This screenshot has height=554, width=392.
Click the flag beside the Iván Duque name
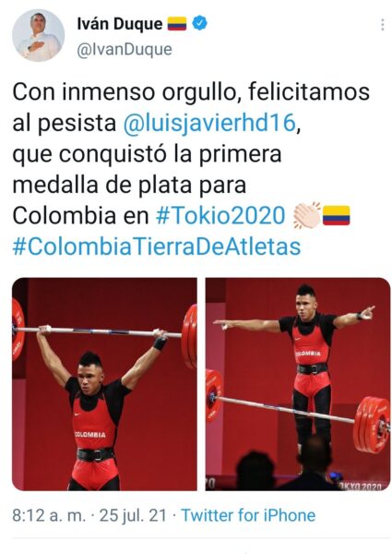(x=177, y=24)
